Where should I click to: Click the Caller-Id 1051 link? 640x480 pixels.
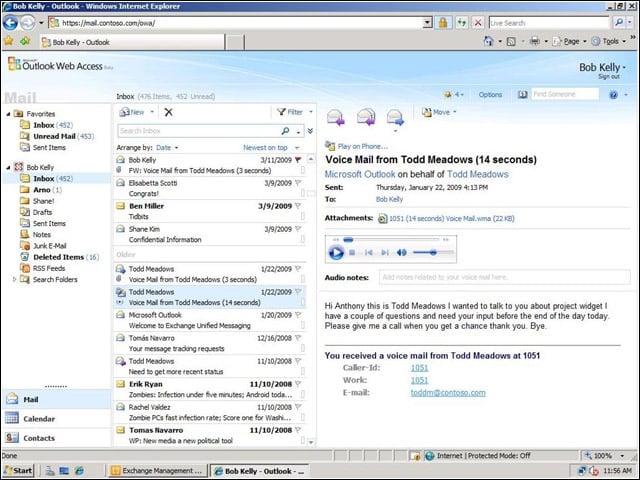419,368
